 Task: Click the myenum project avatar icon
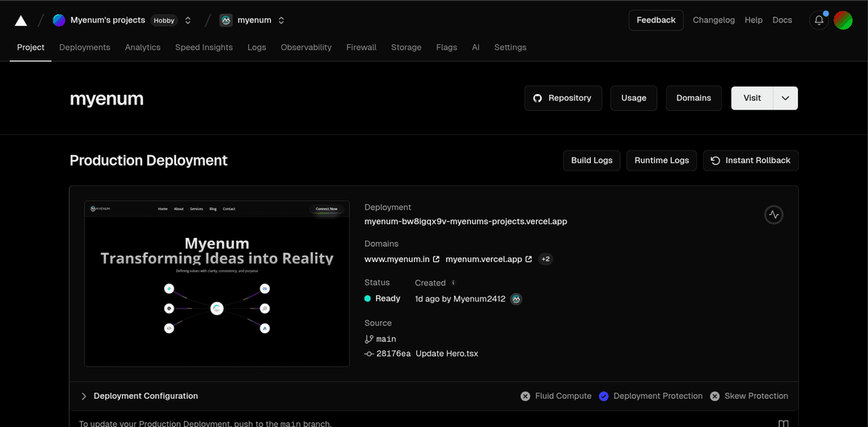pyautogui.click(x=226, y=20)
